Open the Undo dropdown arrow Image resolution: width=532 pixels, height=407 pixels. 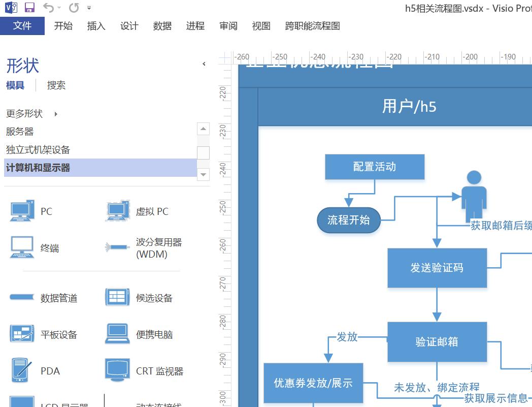(x=59, y=8)
